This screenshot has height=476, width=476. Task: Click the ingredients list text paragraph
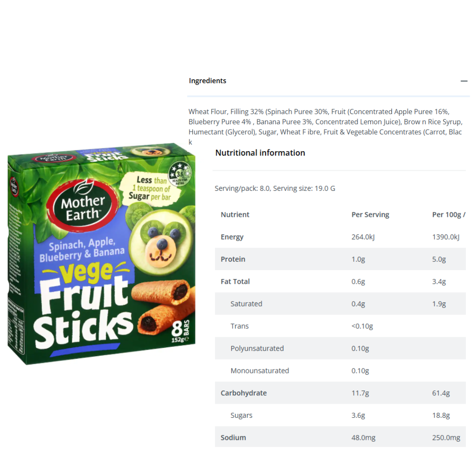(x=325, y=122)
